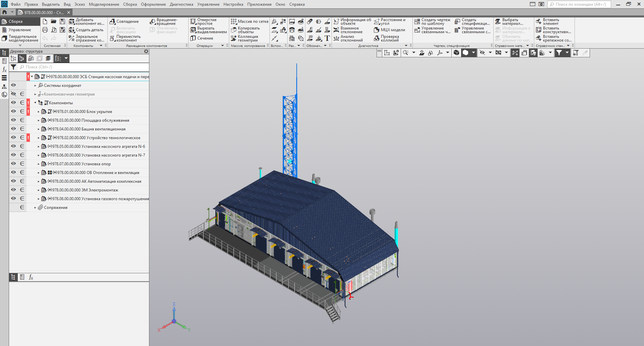
Task: Open MCX model properties tool
Action: (377, 30)
